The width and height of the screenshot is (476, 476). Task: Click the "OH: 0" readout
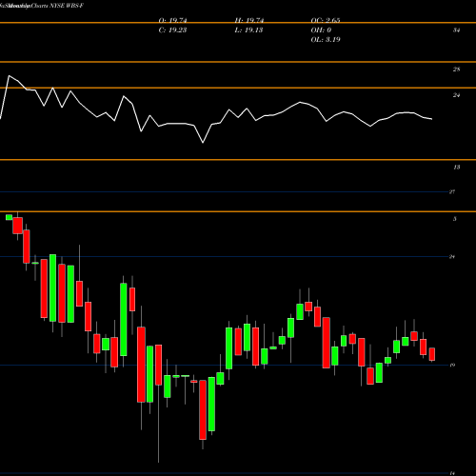tap(321, 30)
